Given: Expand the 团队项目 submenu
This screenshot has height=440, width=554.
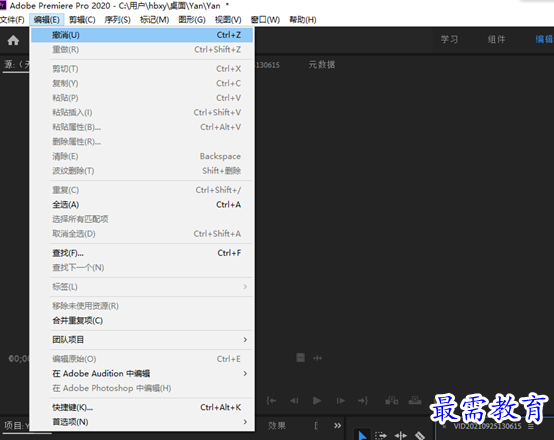Looking at the screenshot, I should [245, 340].
